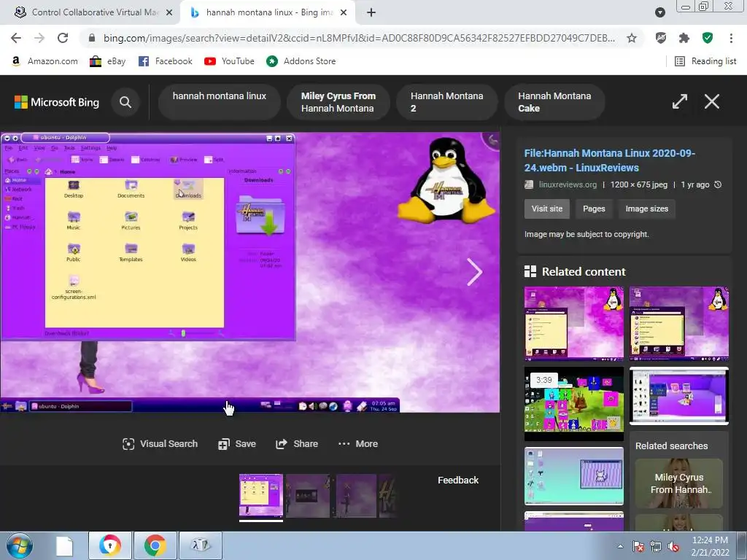The image size is (747, 560).
Task: Go to the next image with the arrow
Action: click(x=474, y=272)
